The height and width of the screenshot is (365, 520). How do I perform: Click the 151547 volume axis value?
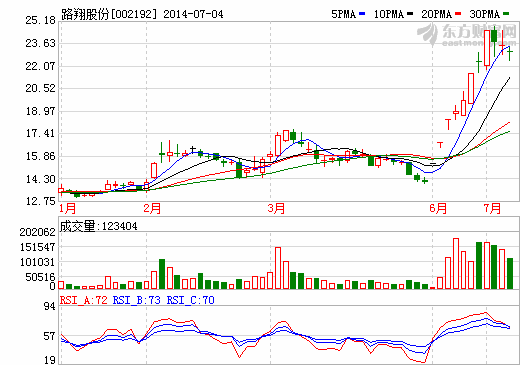click(37, 247)
